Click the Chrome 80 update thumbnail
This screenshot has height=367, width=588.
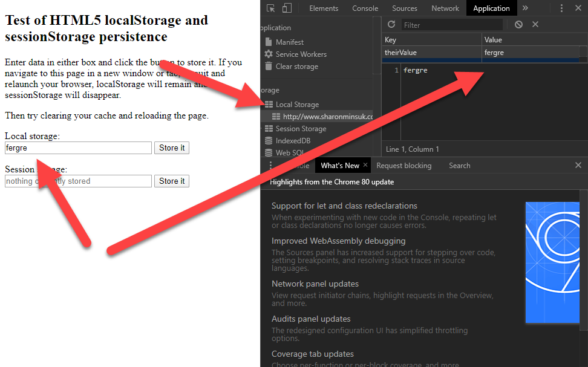(552, 262)
